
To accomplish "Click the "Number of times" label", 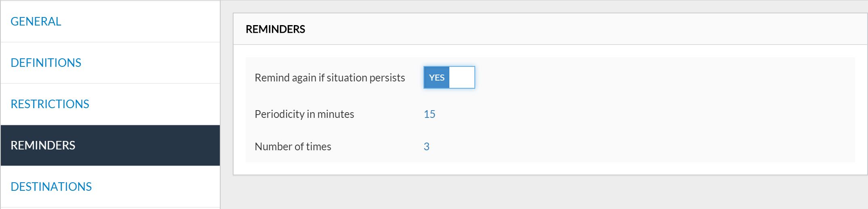I will (x=293, y=147).
